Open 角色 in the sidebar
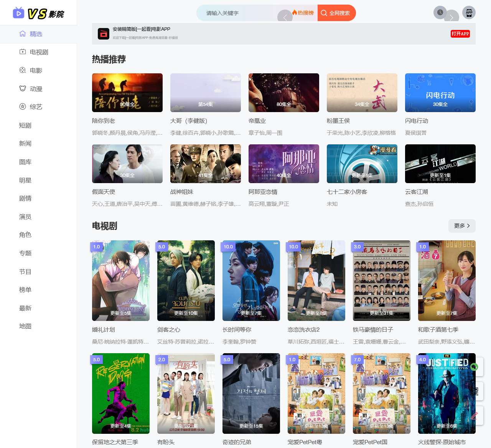This screenshot has height=448, width=491. click(25, 235)
